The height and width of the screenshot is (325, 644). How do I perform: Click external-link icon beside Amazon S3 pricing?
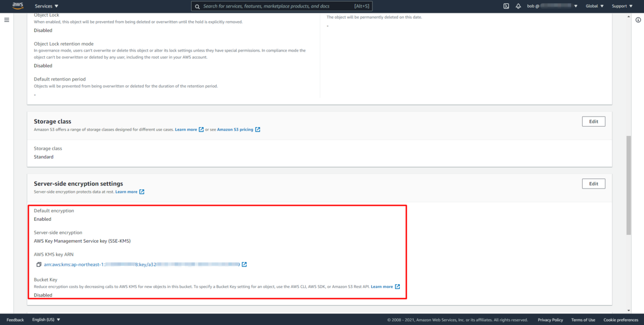pos(258,129)
